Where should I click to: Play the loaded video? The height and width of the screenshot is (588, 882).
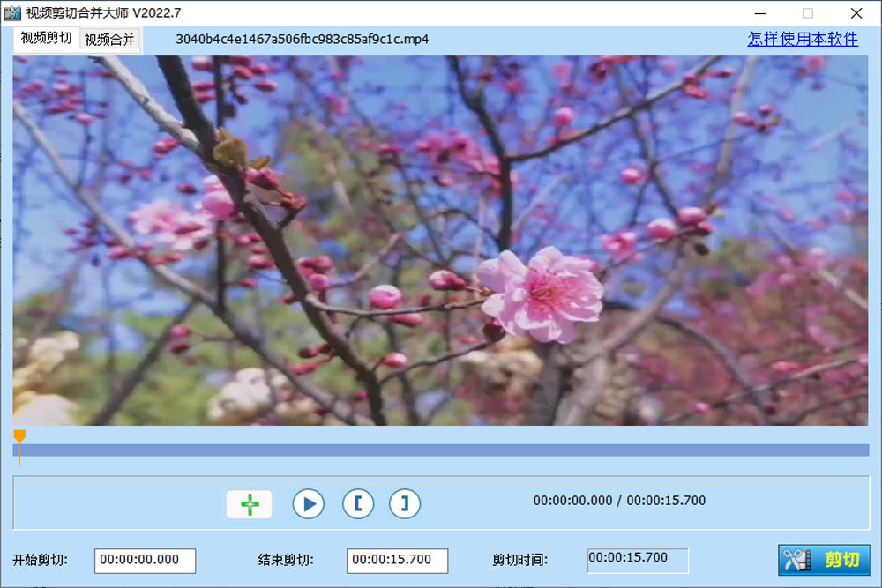(308, 504)
